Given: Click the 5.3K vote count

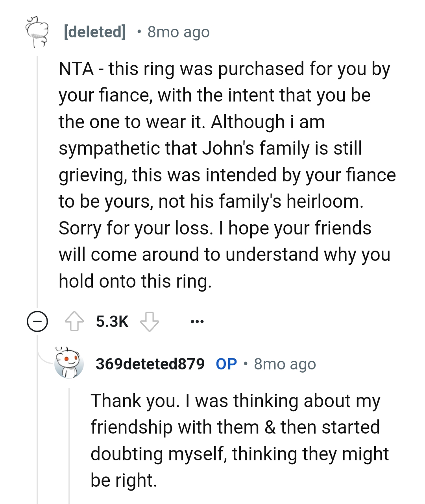Looking at the screenshot, I should (x=112, y=321).
